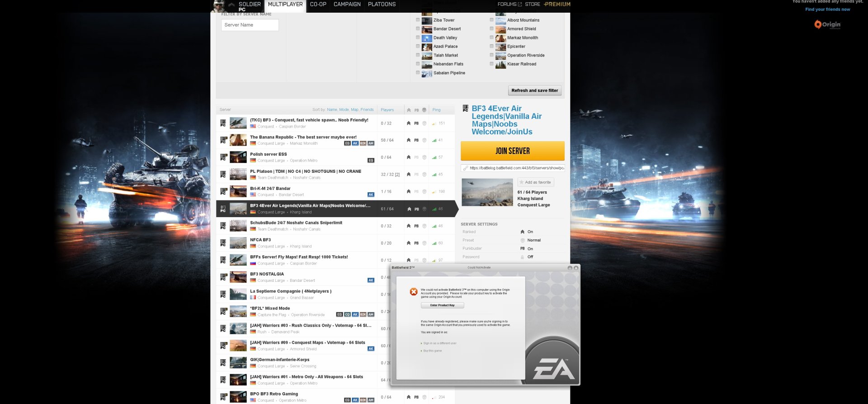Click the B2K badge on BPO BF3 Retro Gaming

(363, 400)
